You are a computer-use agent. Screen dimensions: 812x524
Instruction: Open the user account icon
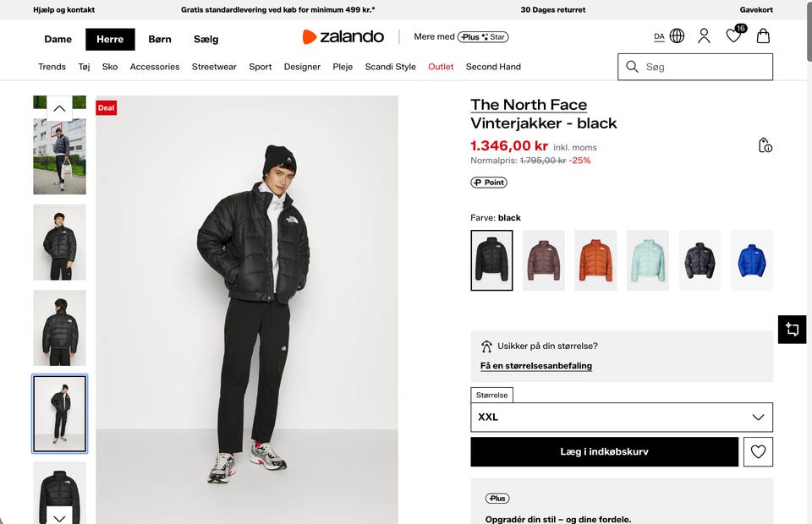click(x=704, y=36)
